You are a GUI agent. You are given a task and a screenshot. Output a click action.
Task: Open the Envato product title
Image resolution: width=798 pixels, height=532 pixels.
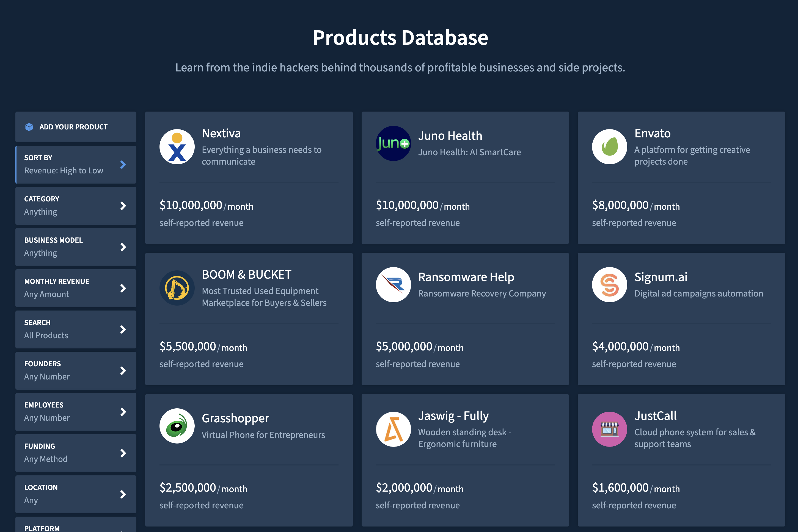[x=652, y=133]
